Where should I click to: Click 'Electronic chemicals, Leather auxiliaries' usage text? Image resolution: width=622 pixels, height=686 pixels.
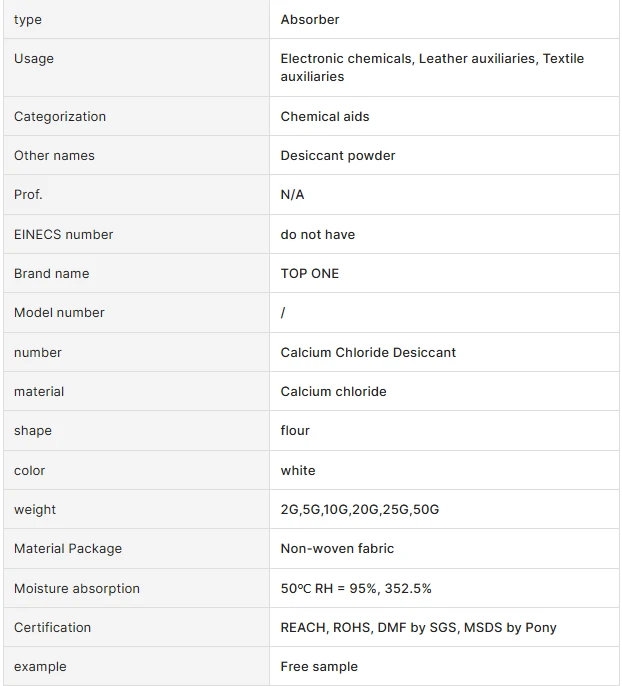click(409, 59)
